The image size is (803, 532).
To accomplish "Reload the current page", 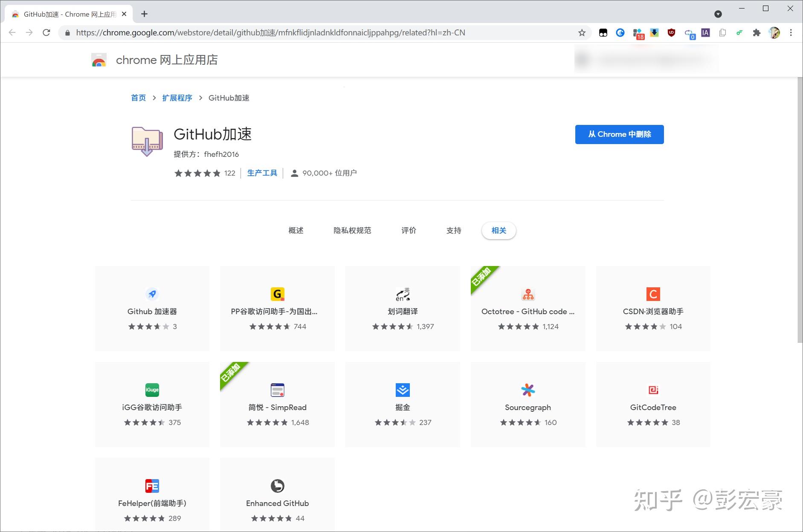I will pyautogui.click(x=46, y=32).
